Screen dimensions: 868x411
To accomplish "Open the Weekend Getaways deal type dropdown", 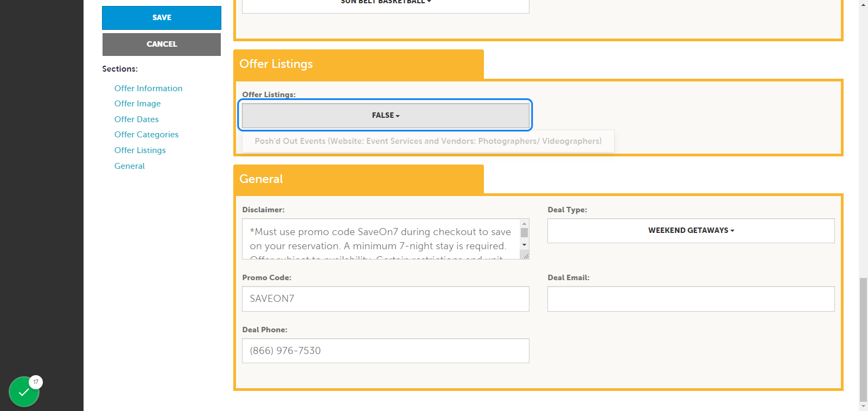I will (x=691, y=231).
